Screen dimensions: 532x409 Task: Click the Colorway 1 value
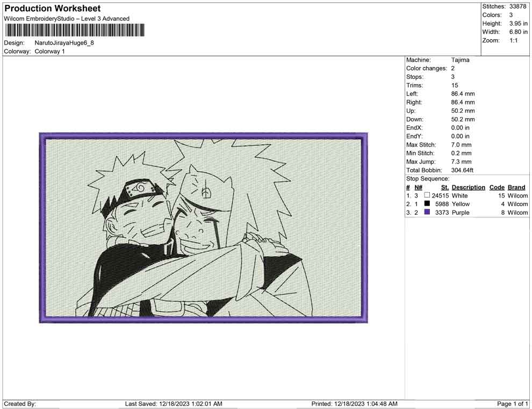click(49, 52)
